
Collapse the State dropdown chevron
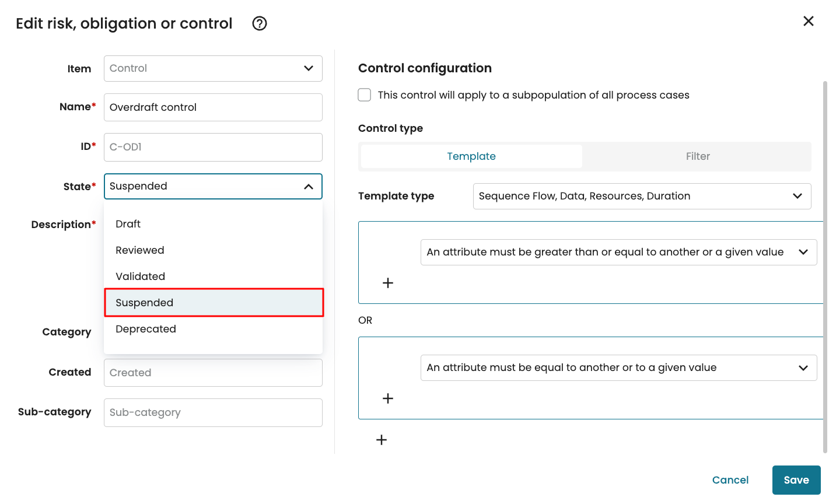(x=309, y=187)
